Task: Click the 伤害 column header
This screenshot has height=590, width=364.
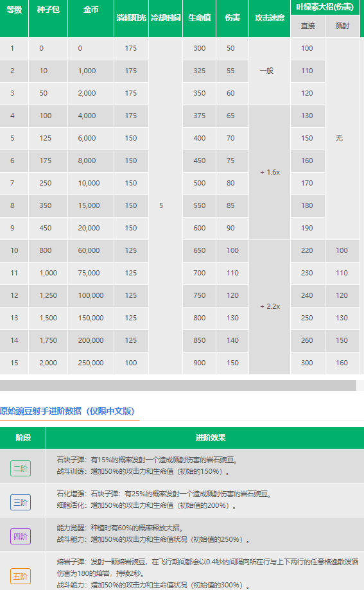Action: (x=232, y=18)
